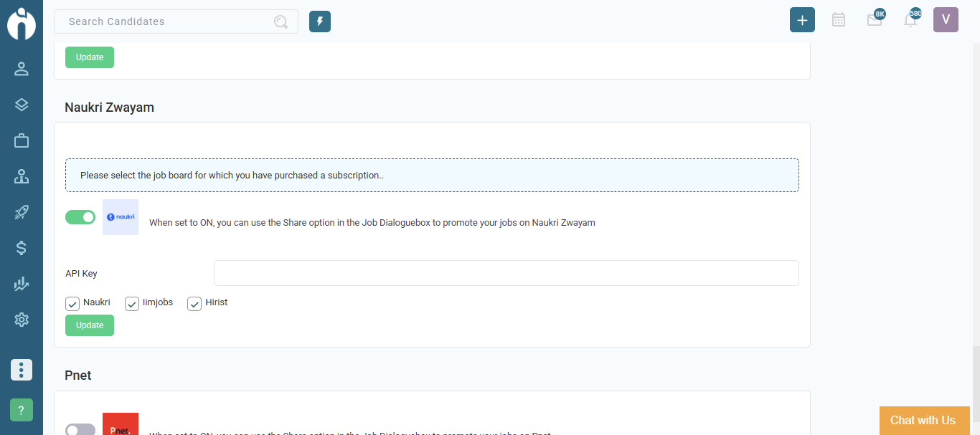Click the 'When set to ON' Naukri Zwayam description
This screenshot has height=435, width=980.
click(x=372, y=223)
